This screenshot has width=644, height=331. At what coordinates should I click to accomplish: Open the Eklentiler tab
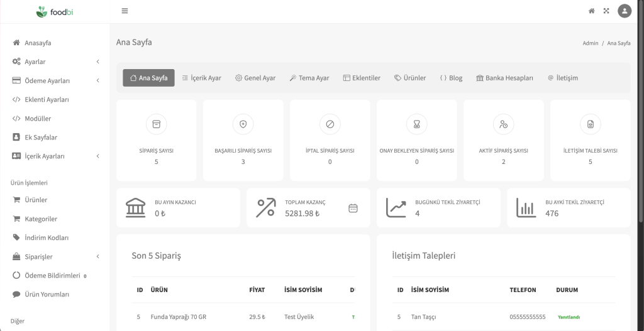click(362, 77)
